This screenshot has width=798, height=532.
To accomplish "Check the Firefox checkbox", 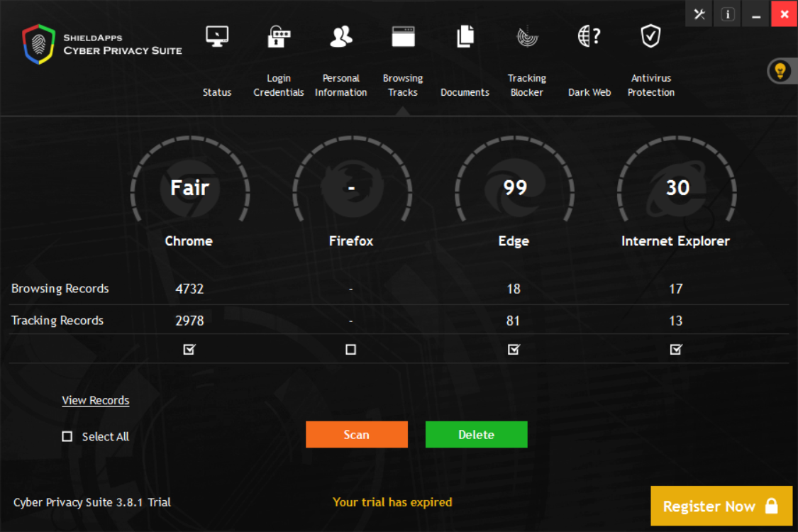I will click(350, 349).
